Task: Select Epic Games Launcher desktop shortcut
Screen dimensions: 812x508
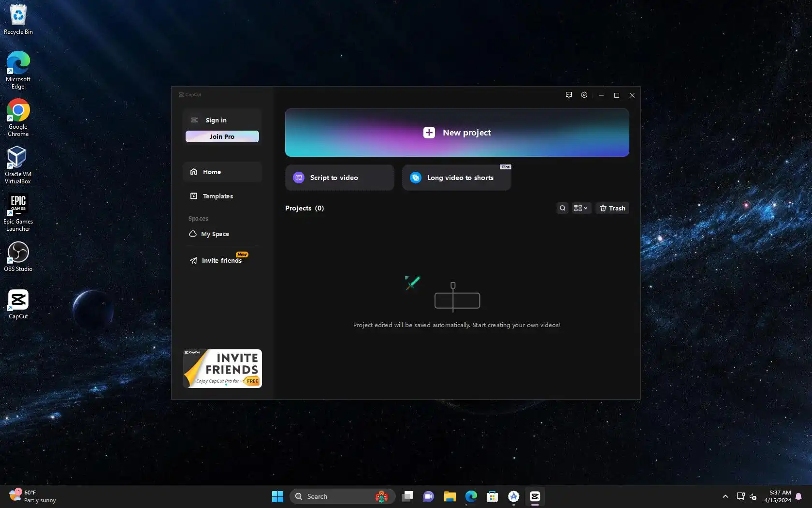Action: (x=18, y=212)
